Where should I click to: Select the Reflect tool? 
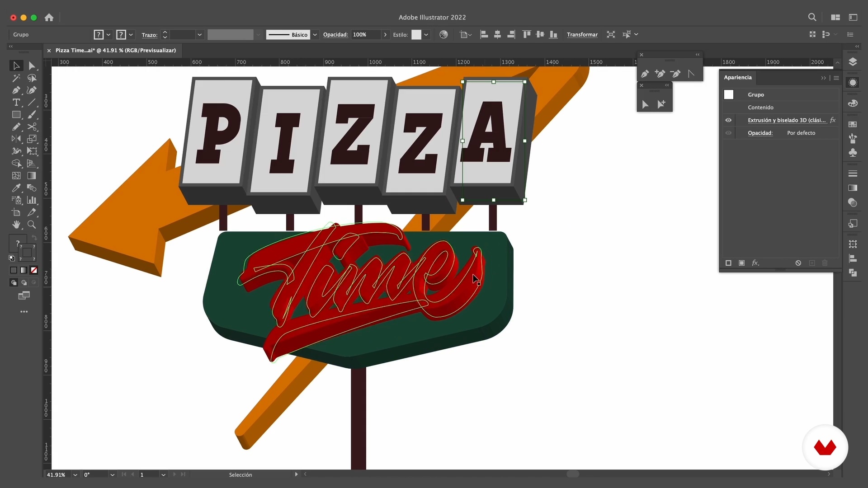click(x=16, y=139)
